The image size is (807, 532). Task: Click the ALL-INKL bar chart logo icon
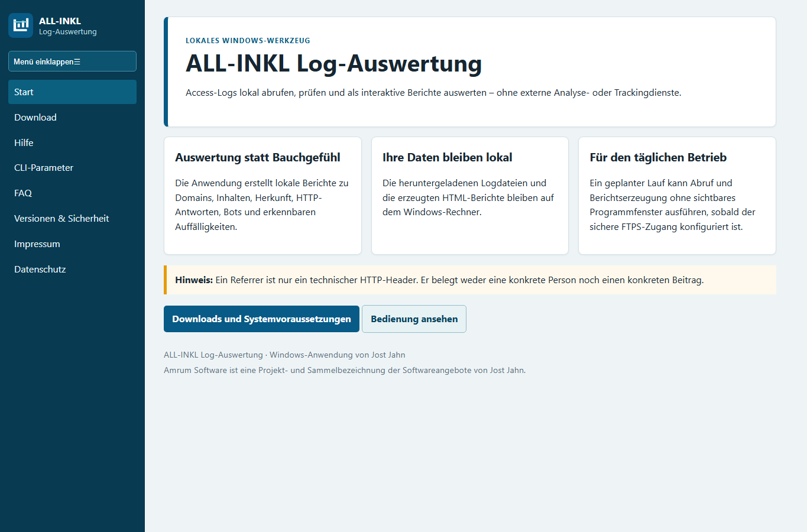coord(21,25)
